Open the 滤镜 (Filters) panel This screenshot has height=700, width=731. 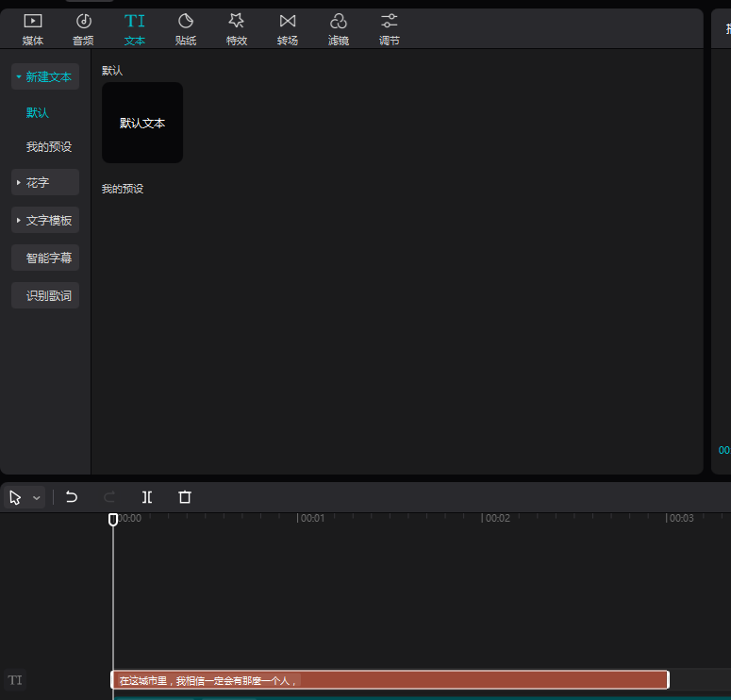pyautogui.click(x=338, y=28)
